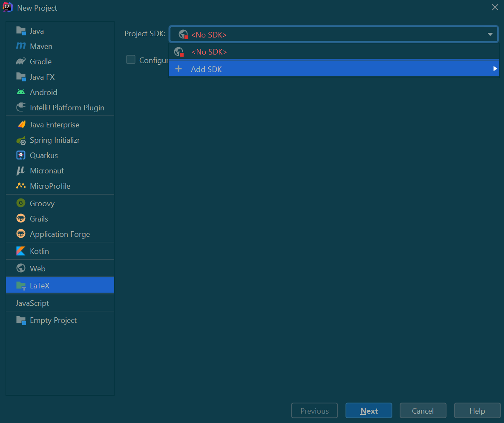
Task: Select the Spring Initializr icon
Action: 21,140
